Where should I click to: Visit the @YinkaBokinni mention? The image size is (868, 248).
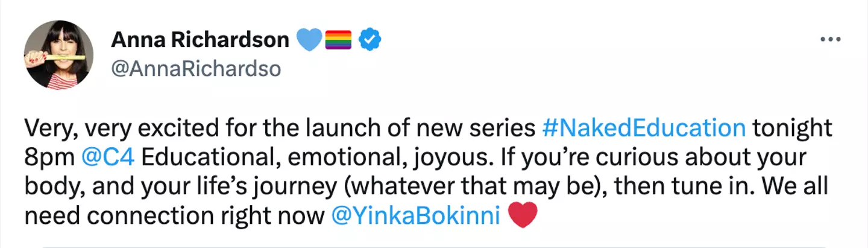pos(416,216)
